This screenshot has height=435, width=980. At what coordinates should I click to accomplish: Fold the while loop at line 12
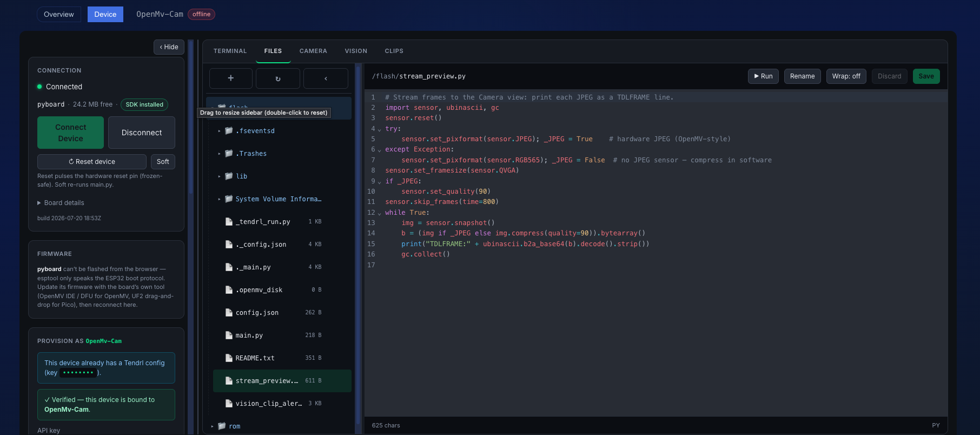(379, 213)
